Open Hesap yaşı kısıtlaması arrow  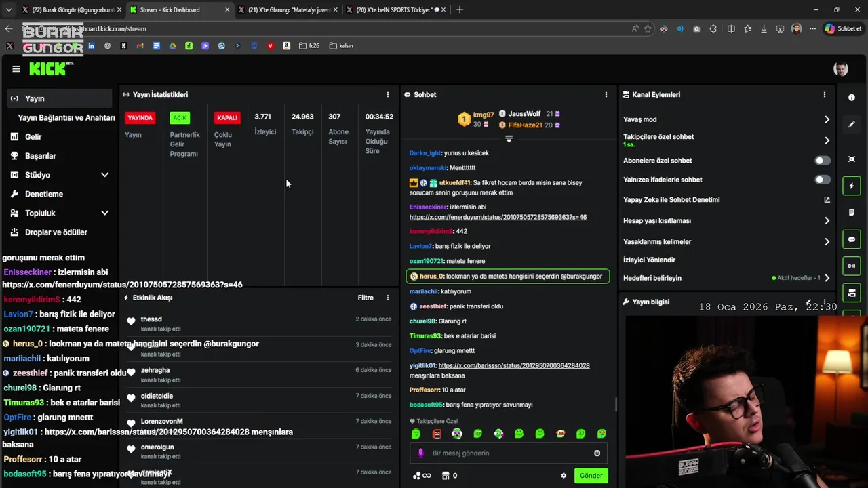(827, 221)
